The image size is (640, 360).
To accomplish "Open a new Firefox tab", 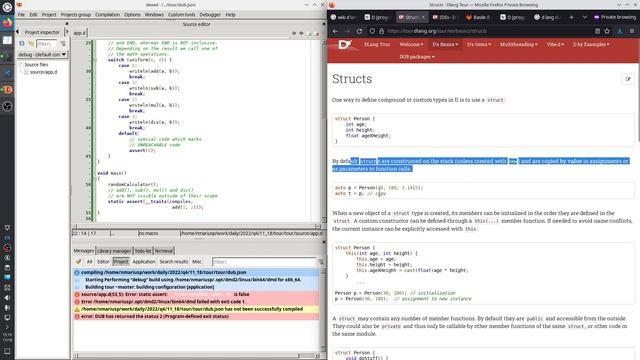I will 571,17.
